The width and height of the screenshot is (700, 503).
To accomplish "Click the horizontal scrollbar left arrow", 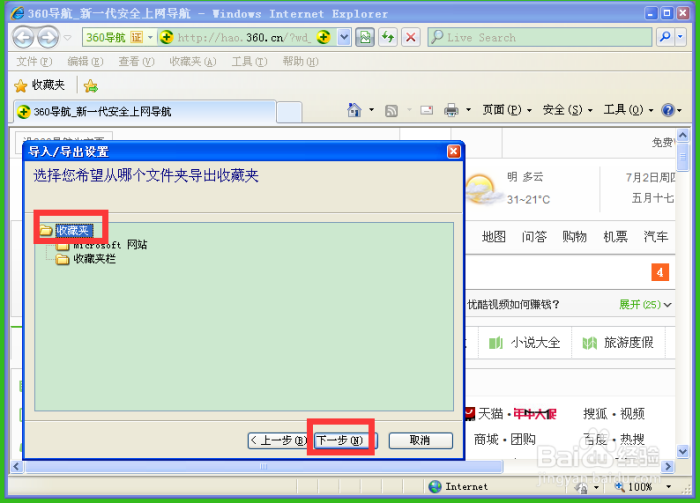I will pyautogui.click(x=17, y=467).
